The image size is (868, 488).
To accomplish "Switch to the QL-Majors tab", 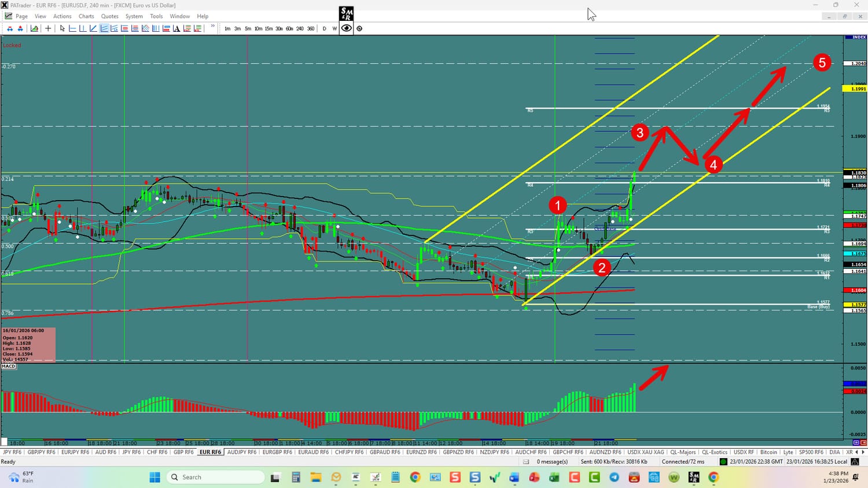I will click(x=683, y=452).
